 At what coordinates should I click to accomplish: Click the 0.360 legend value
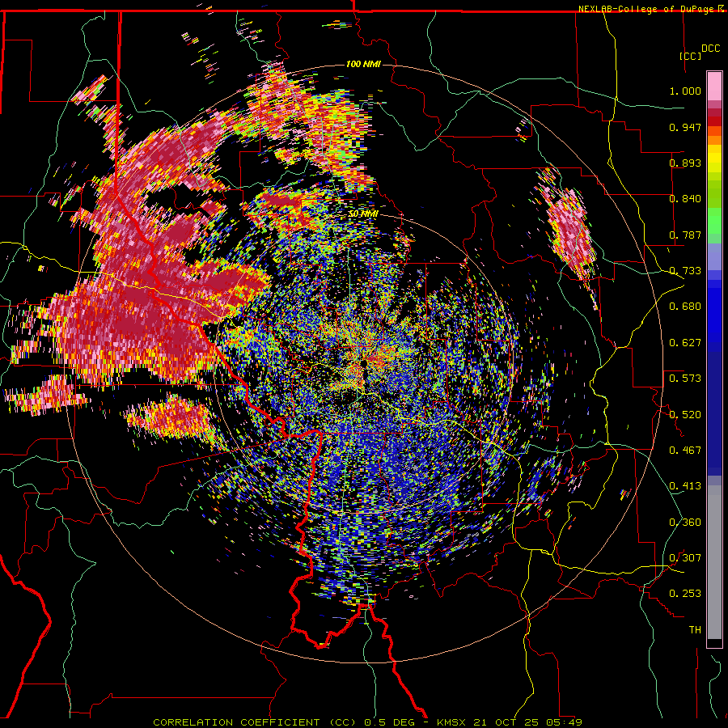(685, 523)
